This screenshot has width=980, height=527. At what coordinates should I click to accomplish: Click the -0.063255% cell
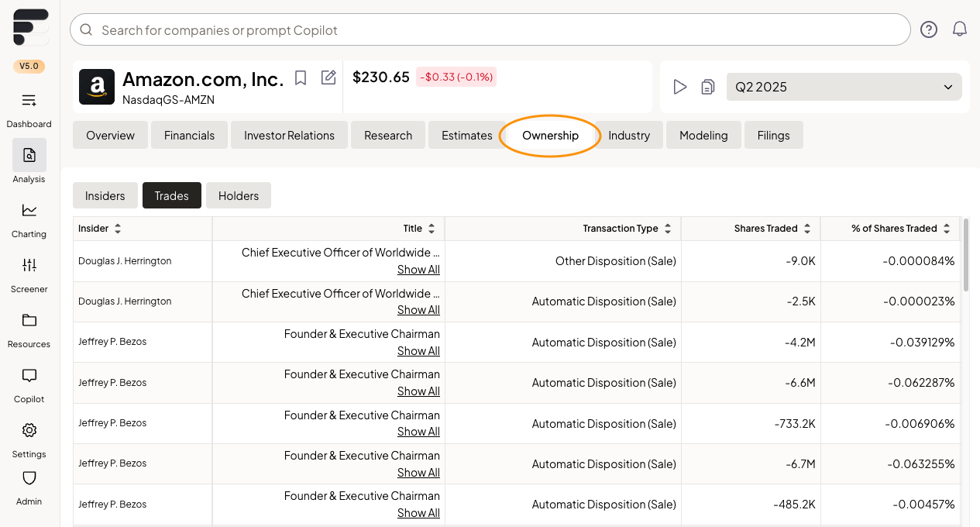click(890, 463)
